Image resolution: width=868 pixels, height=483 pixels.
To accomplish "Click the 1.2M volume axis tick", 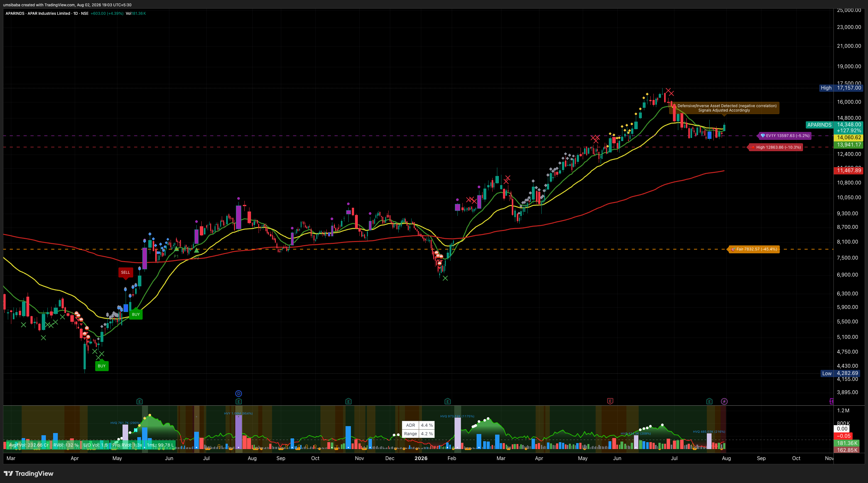I will (x=843, y=410).
